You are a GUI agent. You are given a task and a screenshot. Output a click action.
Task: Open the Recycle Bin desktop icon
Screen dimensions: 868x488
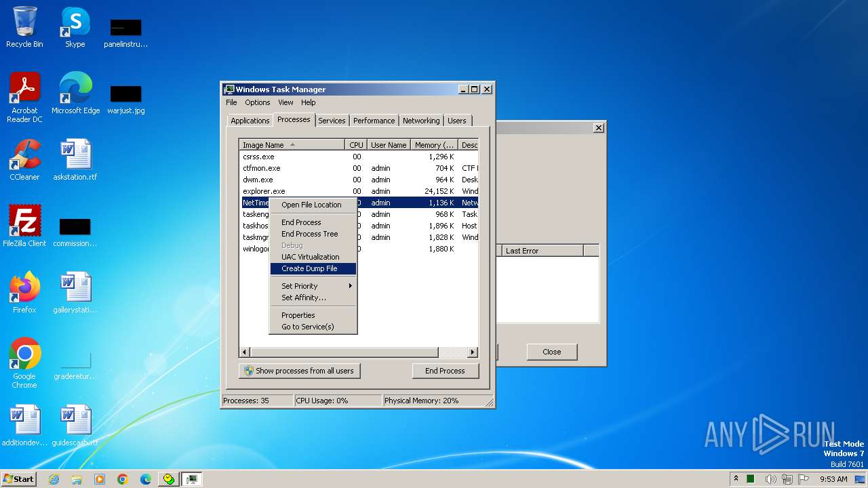pos(24,27)
